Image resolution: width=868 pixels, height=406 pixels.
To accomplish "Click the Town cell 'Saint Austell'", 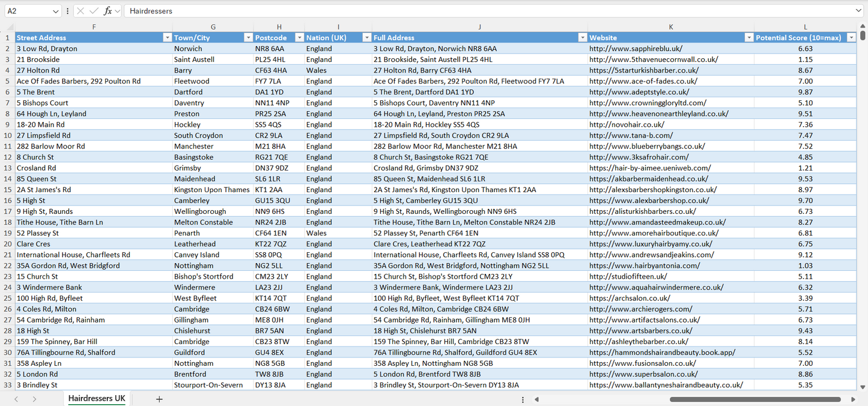I will 213,59.
